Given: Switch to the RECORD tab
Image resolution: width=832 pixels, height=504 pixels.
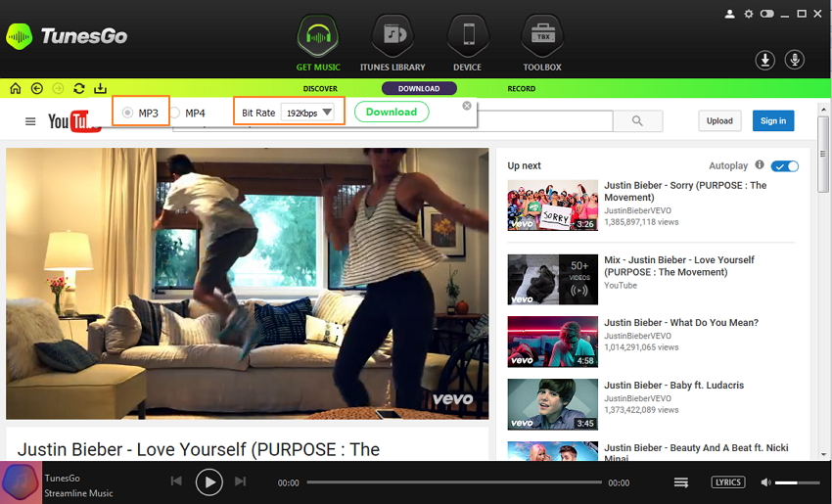Looking at the screenshot, I should click(x=521, y=89).
